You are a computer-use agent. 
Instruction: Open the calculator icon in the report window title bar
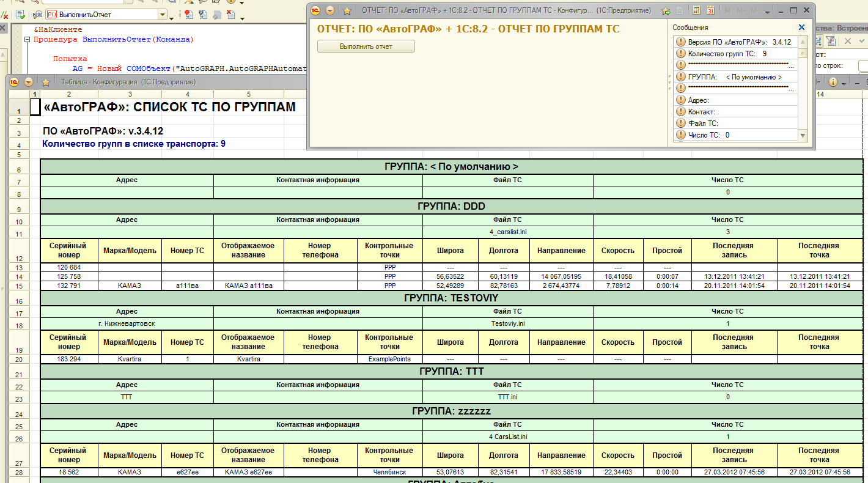[x=697, y=10]
